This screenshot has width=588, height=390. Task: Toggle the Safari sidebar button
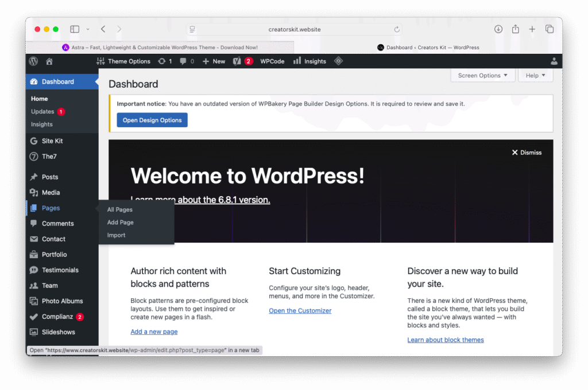pyautogui.click(x=75, y=29)
